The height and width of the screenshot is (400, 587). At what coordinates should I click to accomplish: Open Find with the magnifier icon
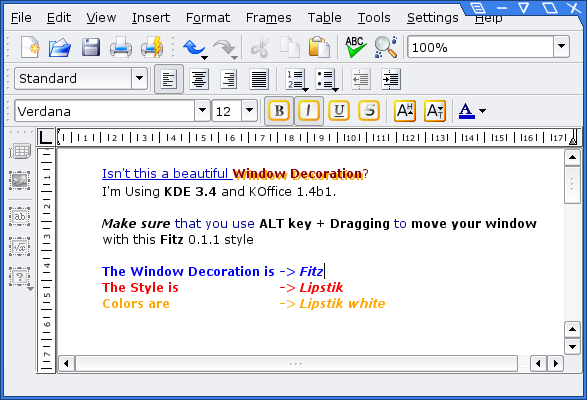[386, 47]
